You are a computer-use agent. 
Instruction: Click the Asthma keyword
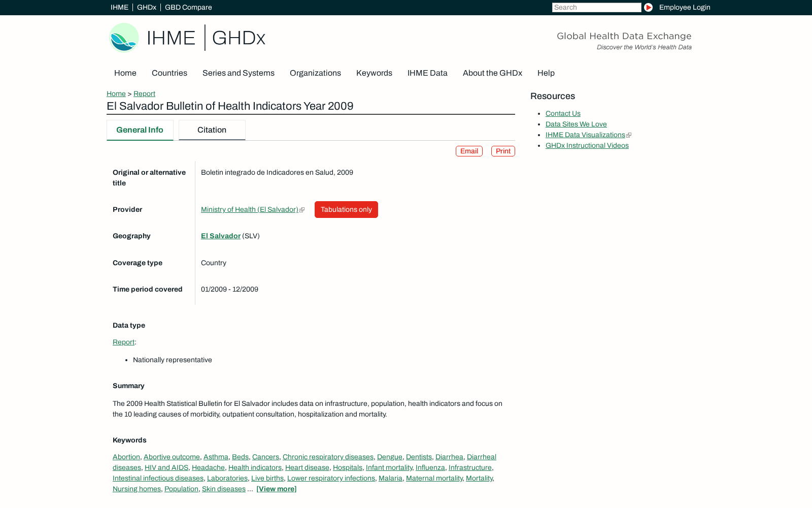(216, 457)
